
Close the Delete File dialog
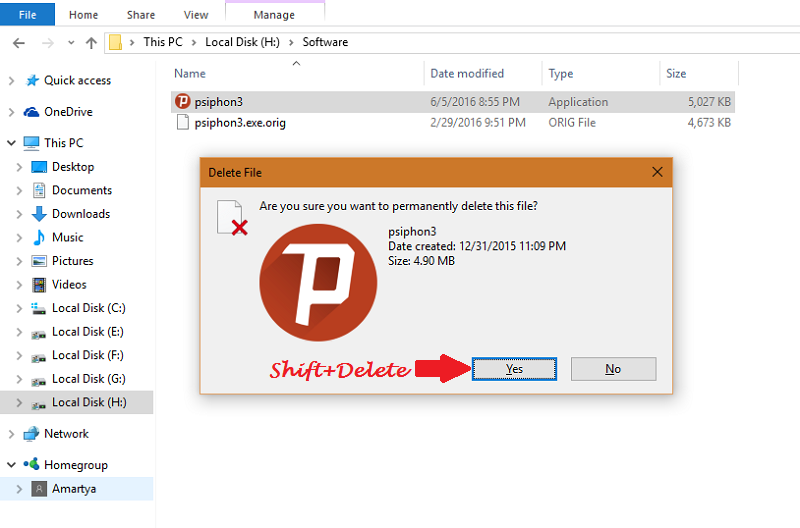pos(657,172)
